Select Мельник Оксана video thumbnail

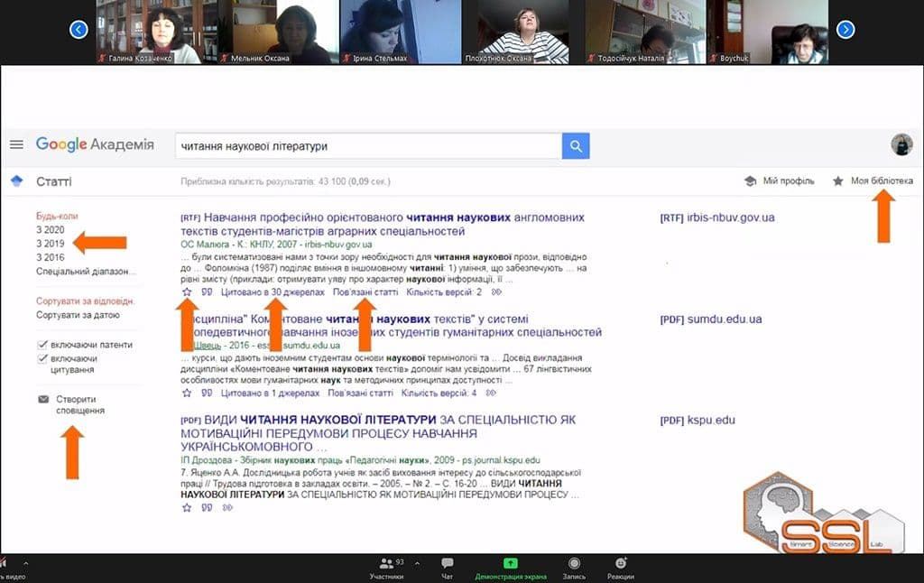(x=279, y=32)
